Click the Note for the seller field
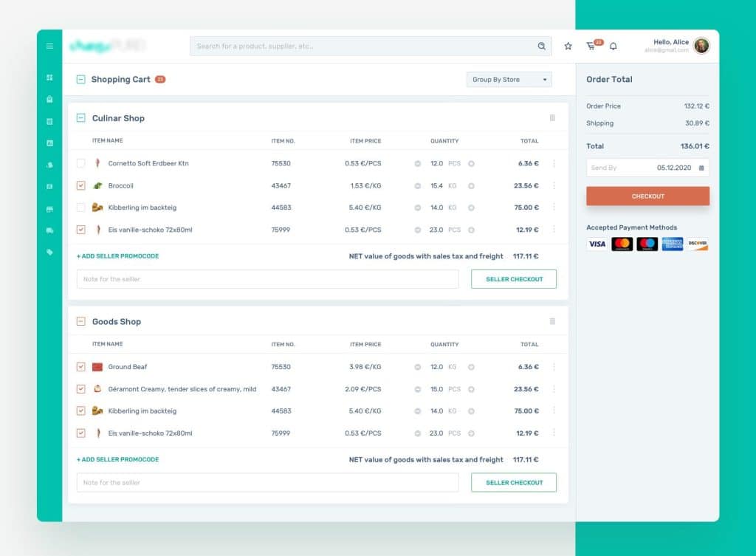This screenshot has height=556, width=756. (266, 278)
